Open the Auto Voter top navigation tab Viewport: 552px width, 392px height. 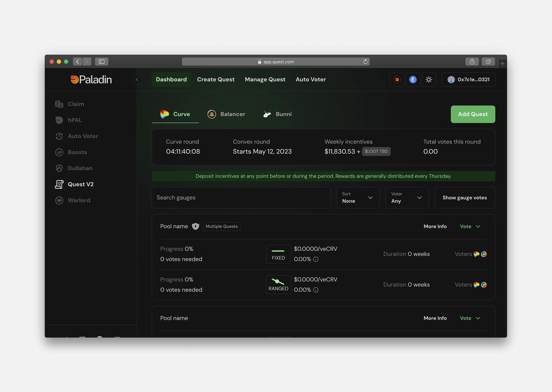pos(311,79)
